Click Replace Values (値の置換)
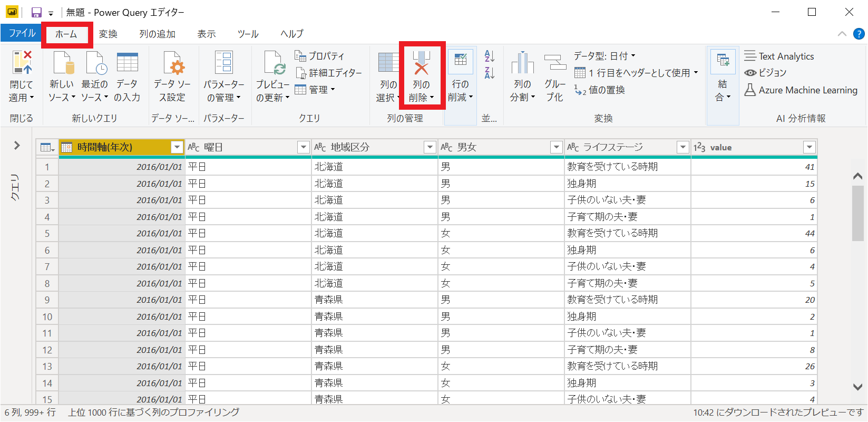The width and height of the screenshot is (868, 422). [x=600, y=90]
